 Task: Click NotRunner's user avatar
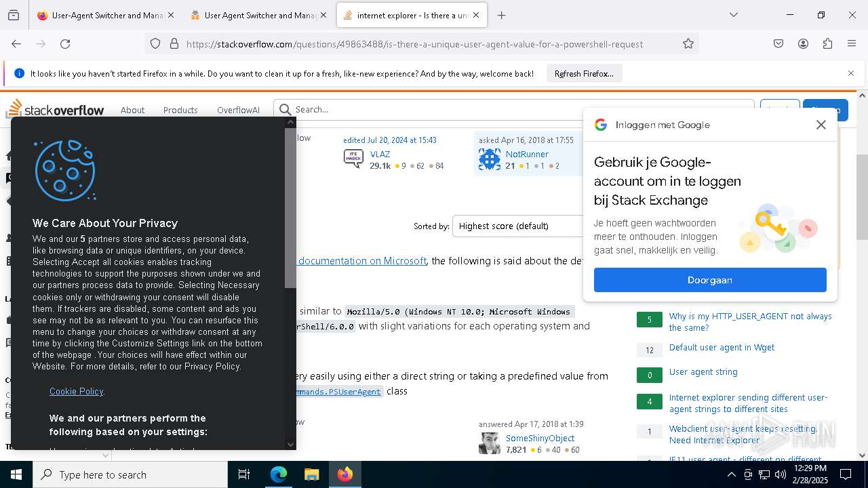pyautogui.click(x=489, y=159)
